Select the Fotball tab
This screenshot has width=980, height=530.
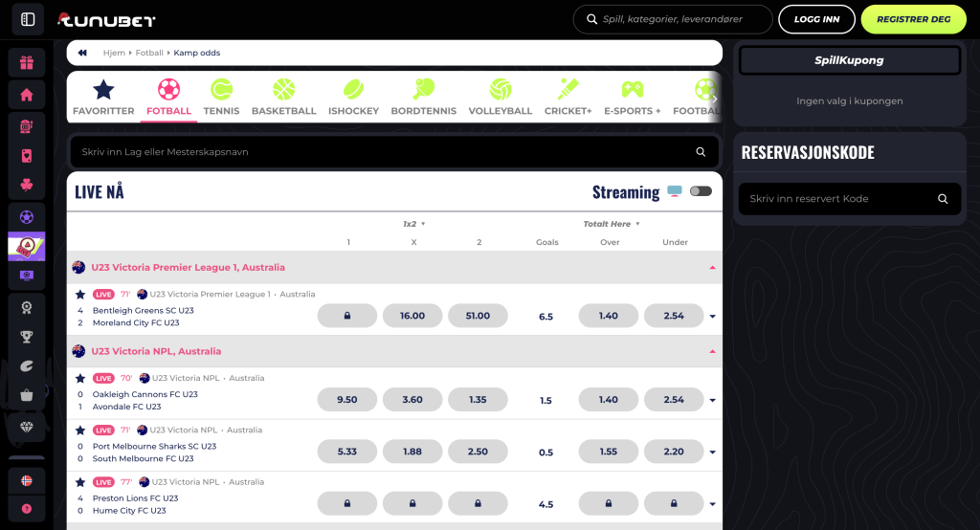168,98
